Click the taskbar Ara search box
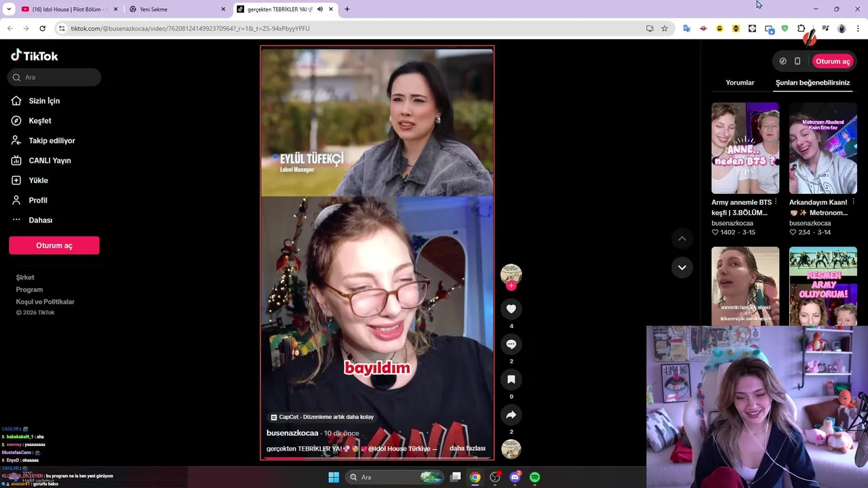 pos(396,477)
